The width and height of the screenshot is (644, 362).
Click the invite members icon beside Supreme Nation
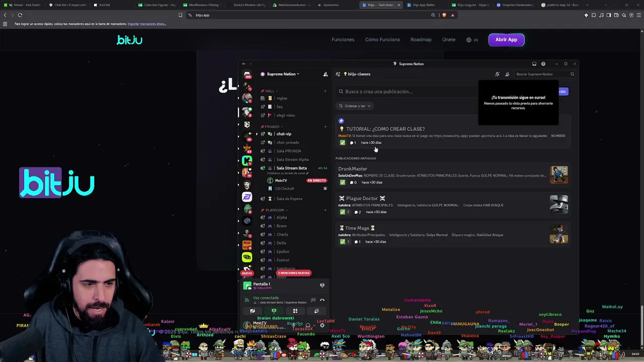tap(326, 74)
